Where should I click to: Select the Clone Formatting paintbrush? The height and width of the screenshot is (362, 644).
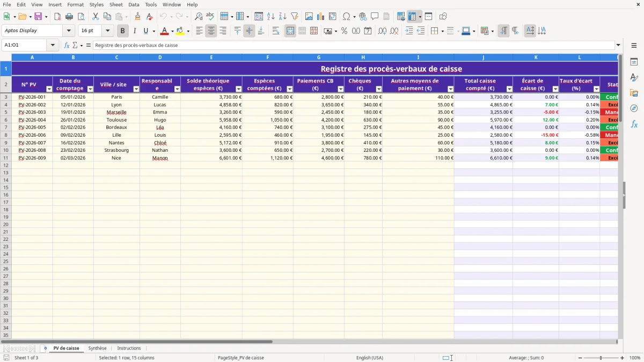point(138,17)
